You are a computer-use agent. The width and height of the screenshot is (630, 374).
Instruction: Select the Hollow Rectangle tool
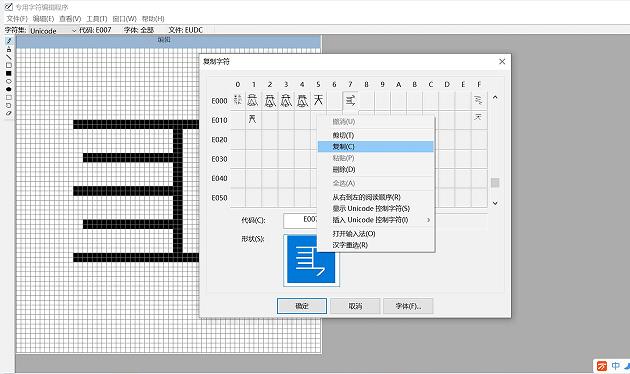pos(8,65)
